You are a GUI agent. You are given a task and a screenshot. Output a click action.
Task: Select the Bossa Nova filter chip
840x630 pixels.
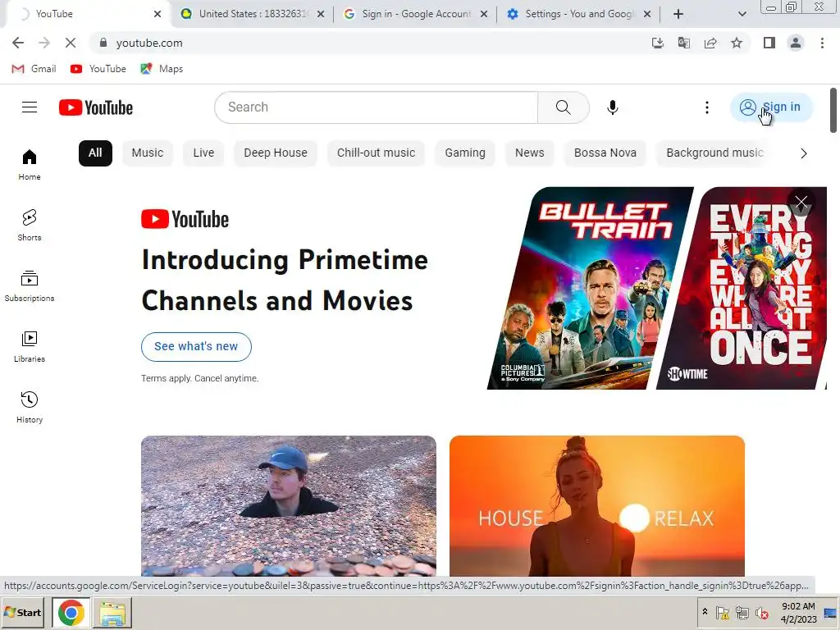coord(605,153)
